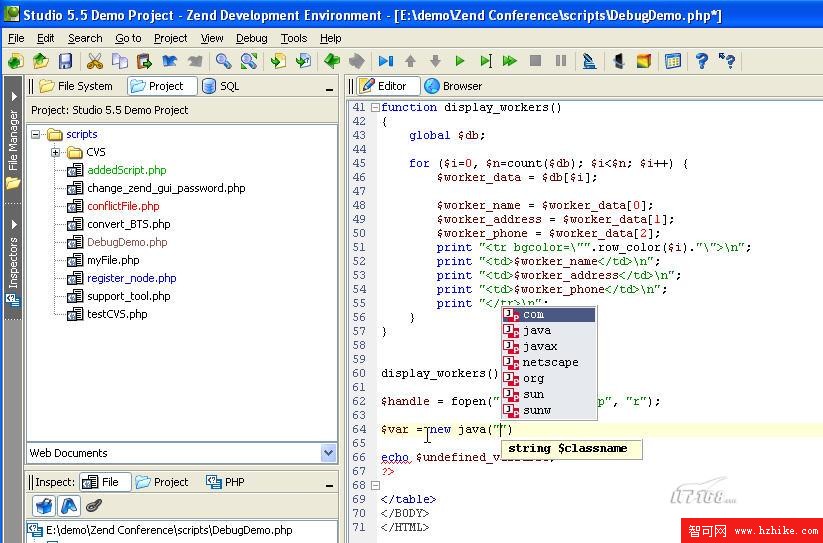823x543 pixels.
Task: Collapse the display_workers function fold at line 41
Action: (x=375, y=108)
